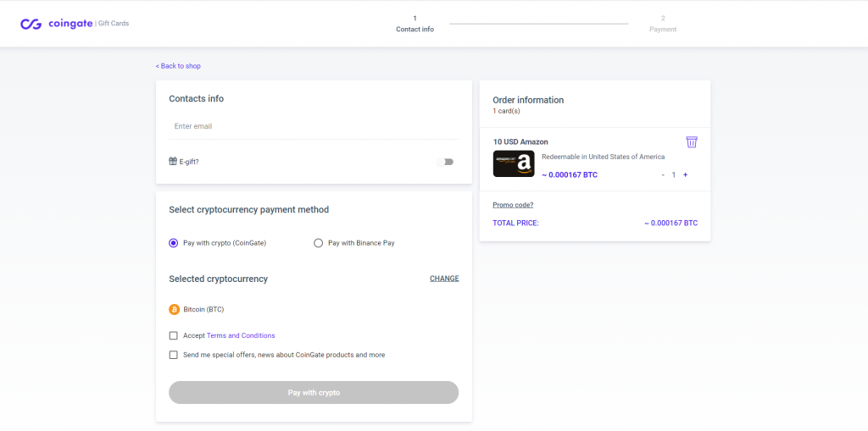
Task: Click the Gift Cards header label
Action: [x=114, y=23]
